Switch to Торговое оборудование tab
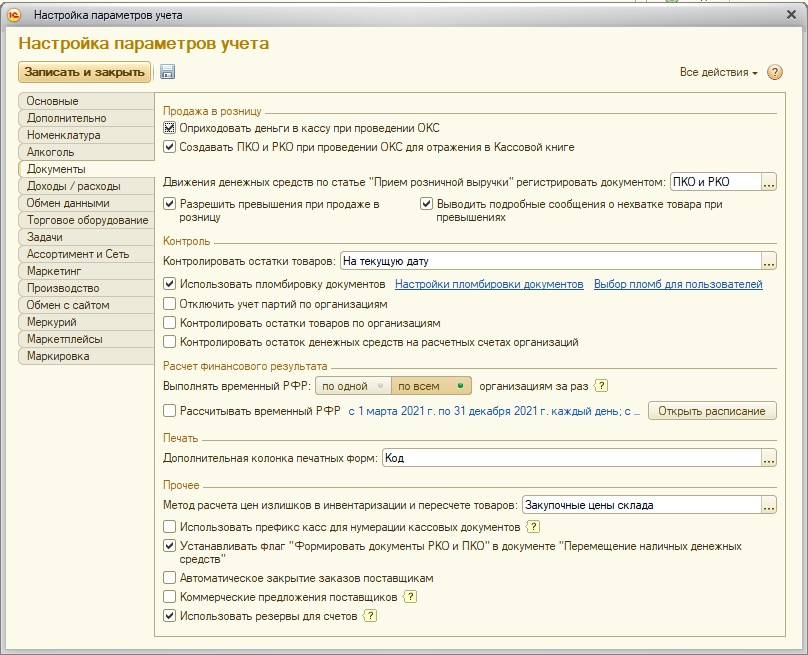 pyautogui.click(x=87, y=220)
